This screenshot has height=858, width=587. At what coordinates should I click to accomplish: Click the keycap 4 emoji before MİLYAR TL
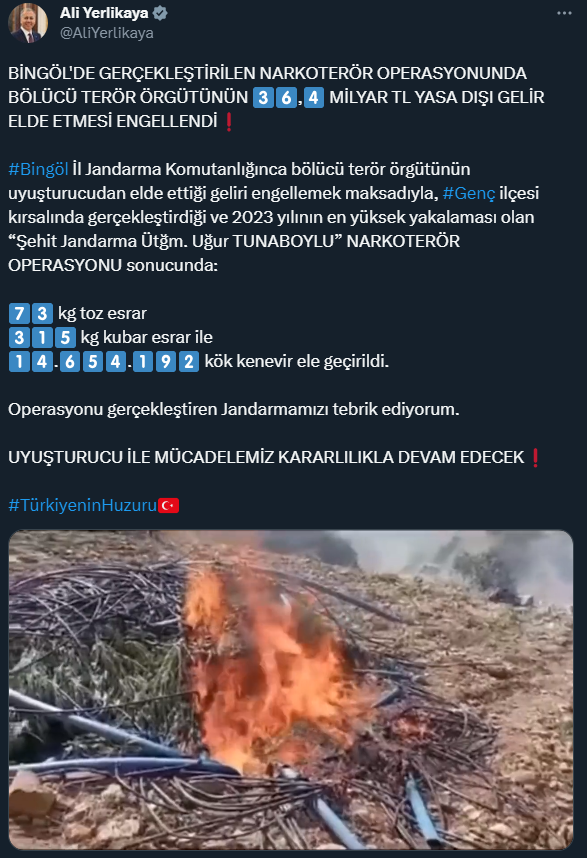click(x=313, y=97)
